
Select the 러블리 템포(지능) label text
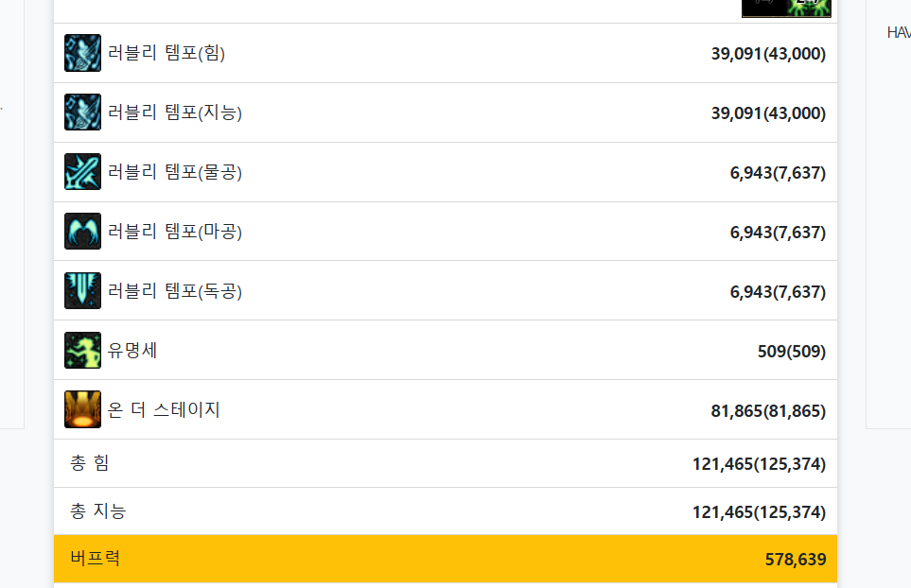(175, 112)
